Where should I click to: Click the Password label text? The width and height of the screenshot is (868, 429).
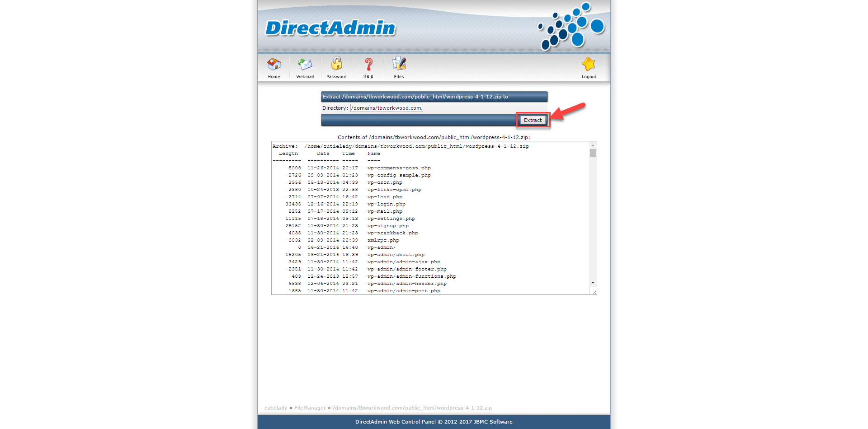tap(336, 77)
